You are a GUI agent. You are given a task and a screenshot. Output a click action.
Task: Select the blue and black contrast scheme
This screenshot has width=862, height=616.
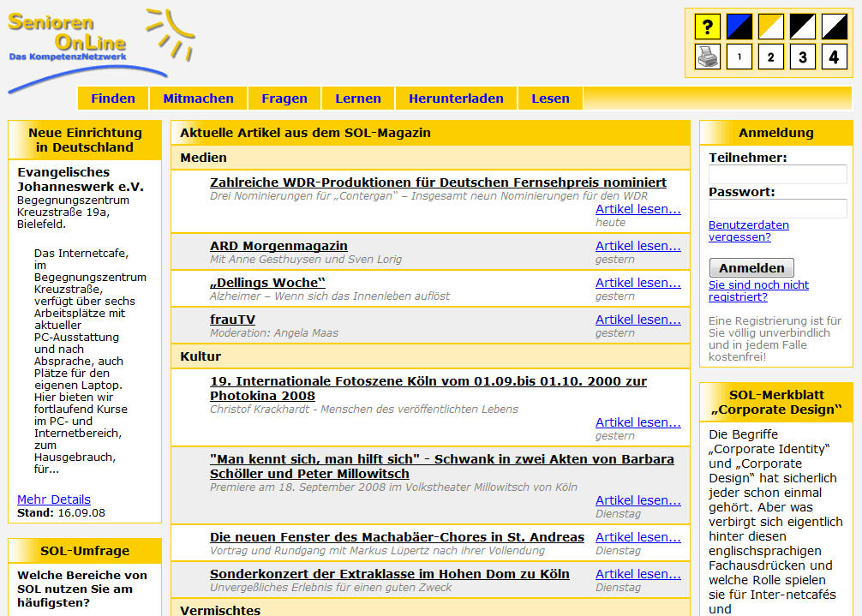pyautogui.click(x=739, y=27)
